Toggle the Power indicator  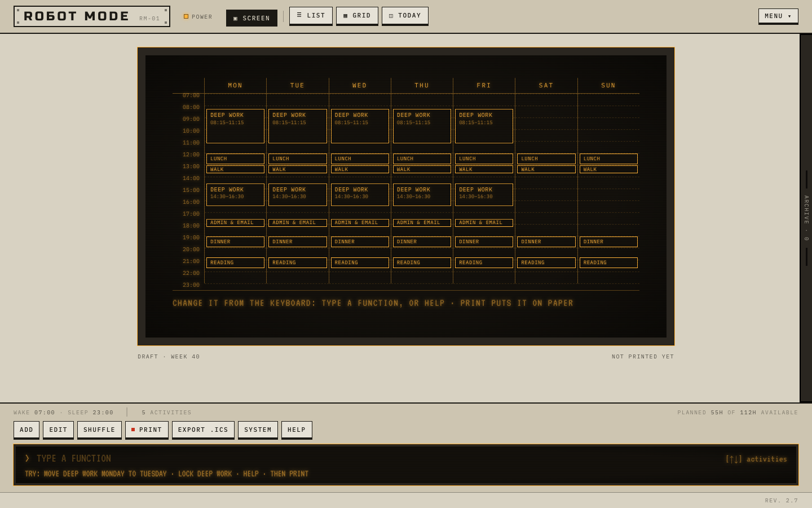[198, 17]
